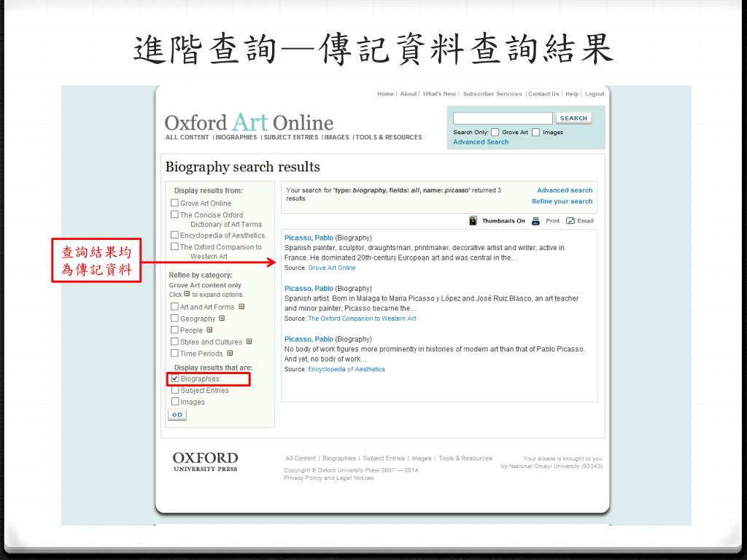
Task: Open the IMAGES menu item
Action: (x=337, y=137)
